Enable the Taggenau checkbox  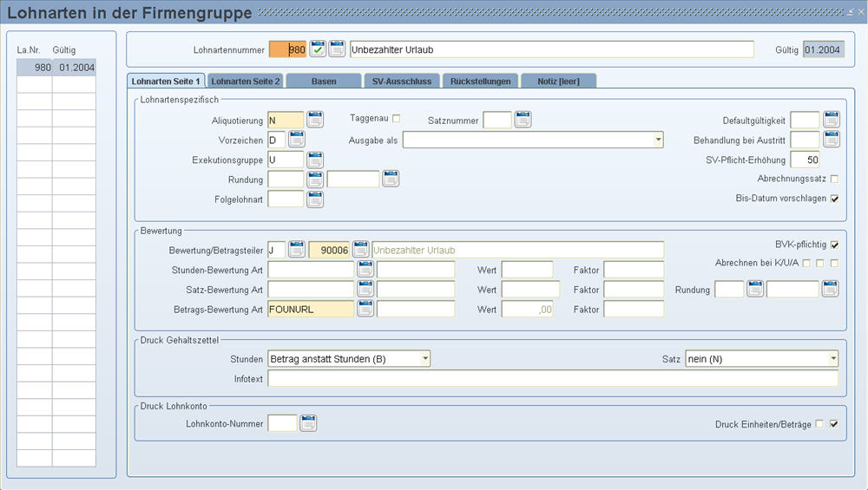tap(397, 118)
